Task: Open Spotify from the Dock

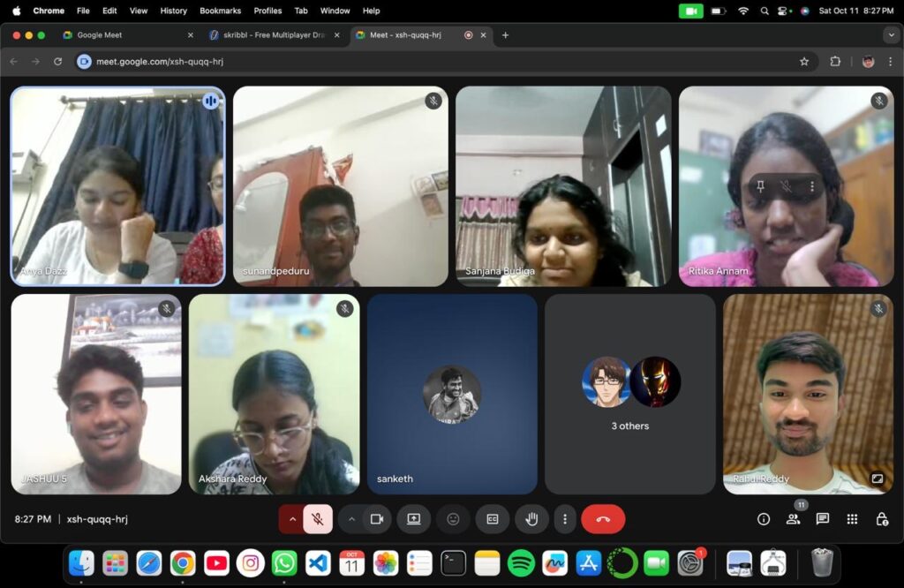Action: (521, 562)
